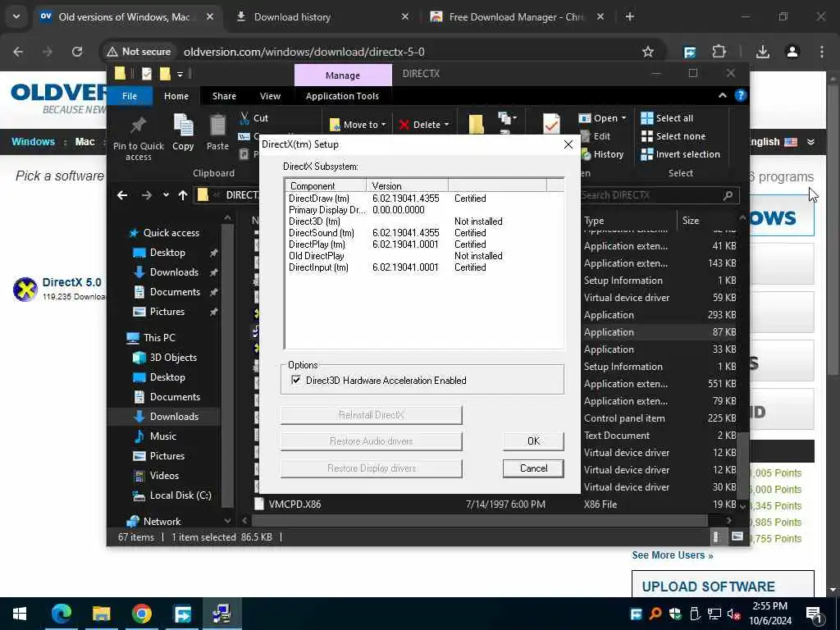The image size is (840, 630).
Task: Toggle Direct3D Hardware Acceleration Enabled checkbox
Action: click(x=295, y=380)
